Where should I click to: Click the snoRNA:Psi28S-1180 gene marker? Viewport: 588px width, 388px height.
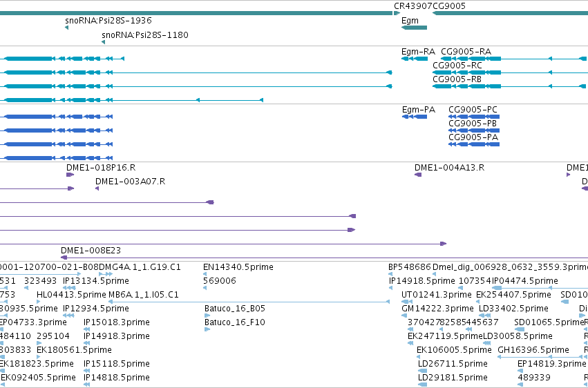coord(103,42)
